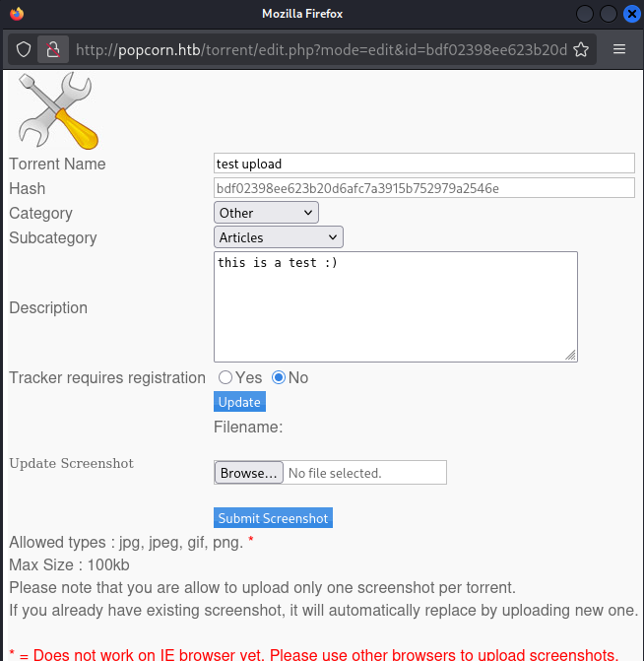Viewport: 644px width, 661px height.
Task: Open the Category dropdown showing Other
Action: pos(266,213)
